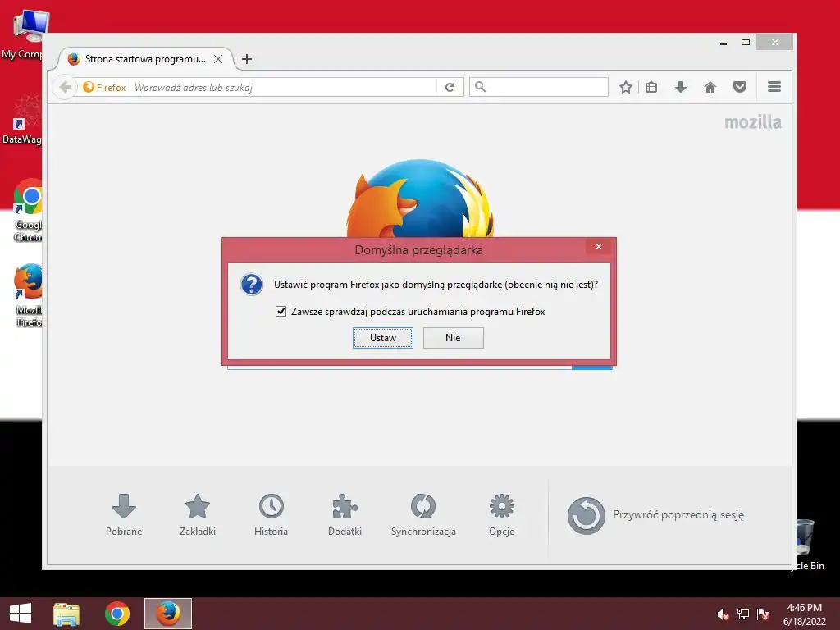
Task: Click the reload page icon
Action: (x=450, y=87)
